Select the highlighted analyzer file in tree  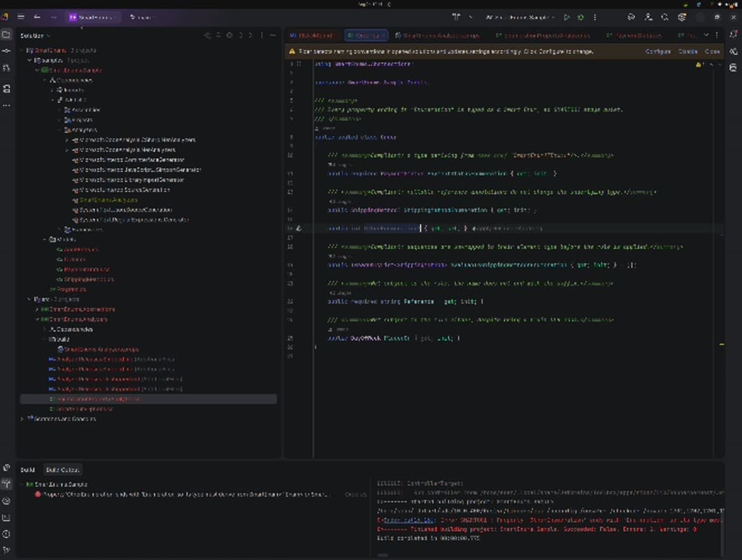148,399
